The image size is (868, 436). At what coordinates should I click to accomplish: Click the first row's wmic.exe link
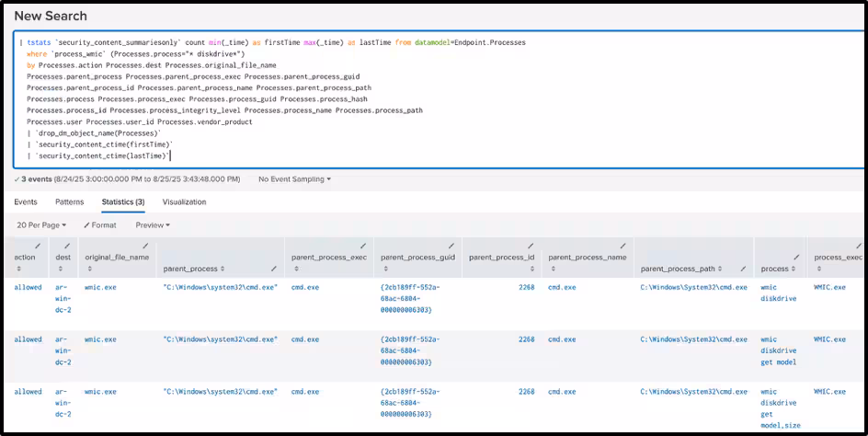[100, 287]
